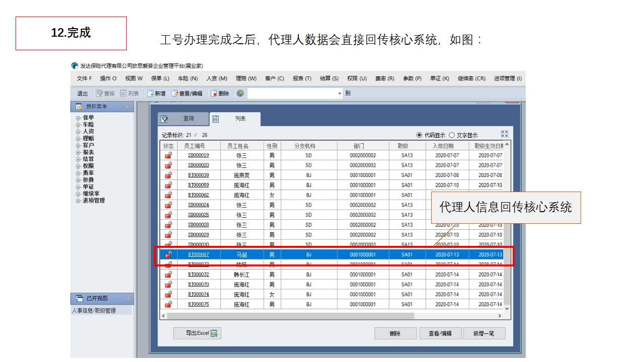This screenshot has height=362, width=644.
Task: Click the 查看/编辑 toolbar icon
Action: (175, 94)
